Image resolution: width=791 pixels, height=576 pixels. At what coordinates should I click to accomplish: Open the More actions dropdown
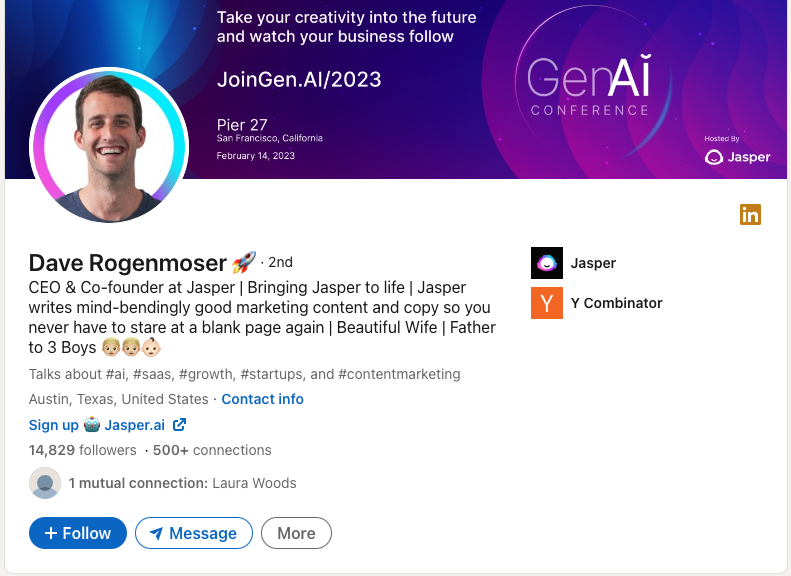click(x=296, y=533)
